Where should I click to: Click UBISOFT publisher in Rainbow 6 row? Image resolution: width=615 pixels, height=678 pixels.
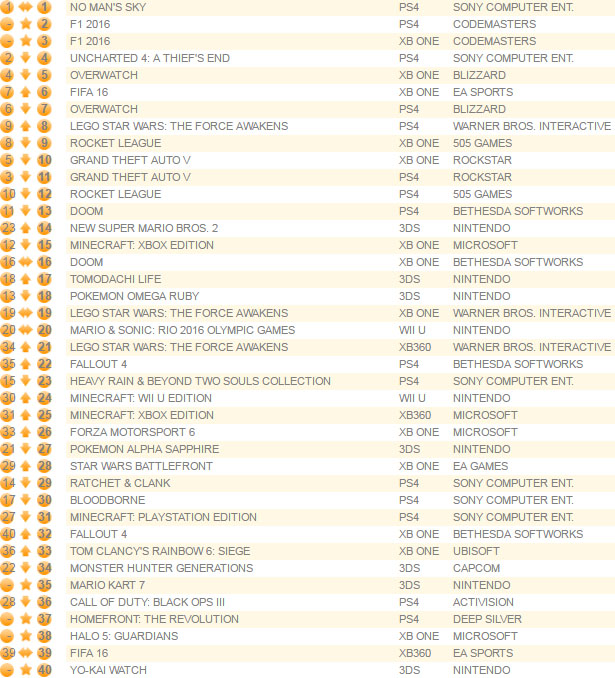coord(476,551)
